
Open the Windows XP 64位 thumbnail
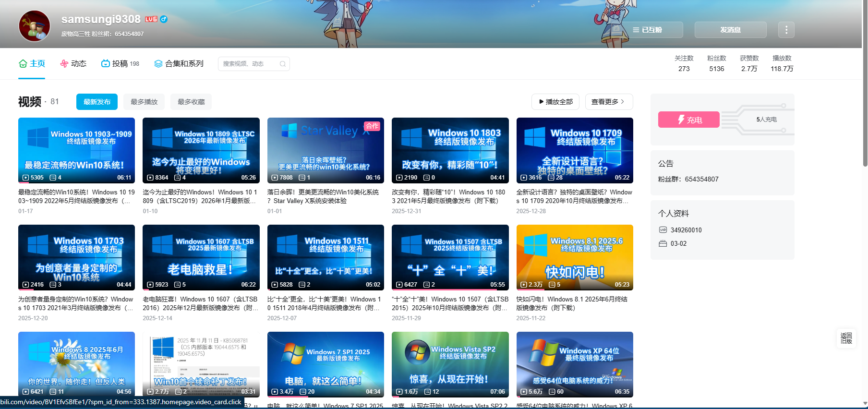pyautogui.click(x=575, y=364)
